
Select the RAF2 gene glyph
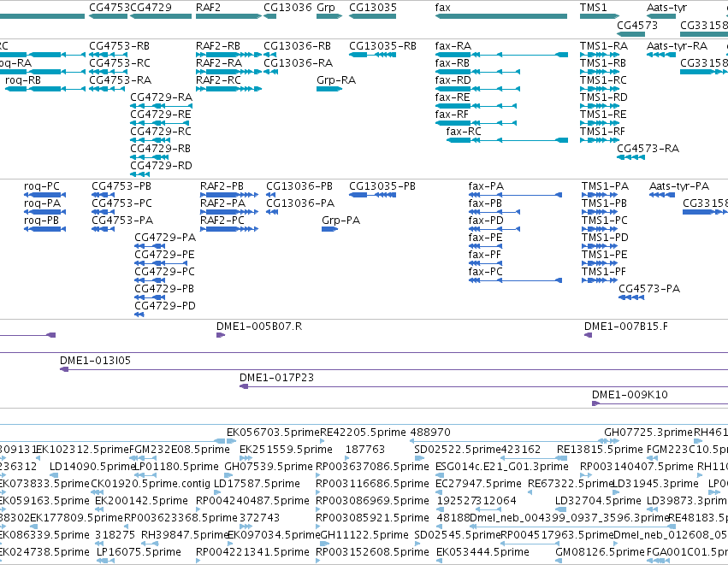click(228, 16)
